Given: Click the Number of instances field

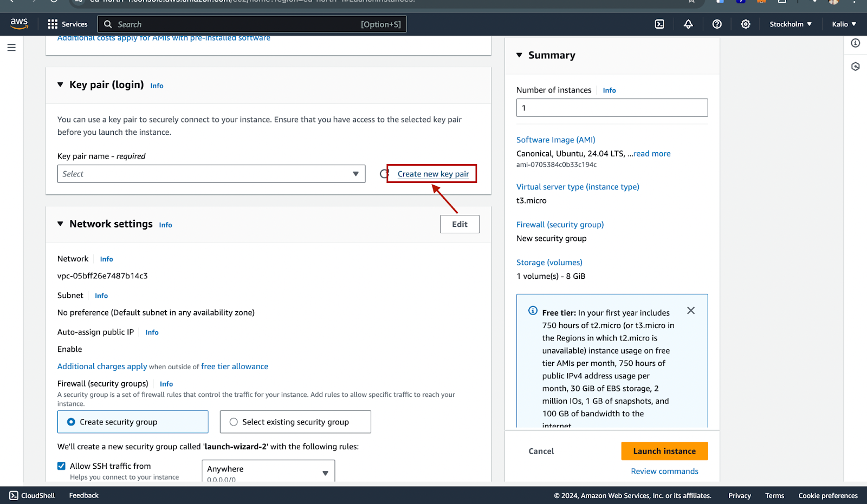Looking at the screenshot, I should pos(612,108).
